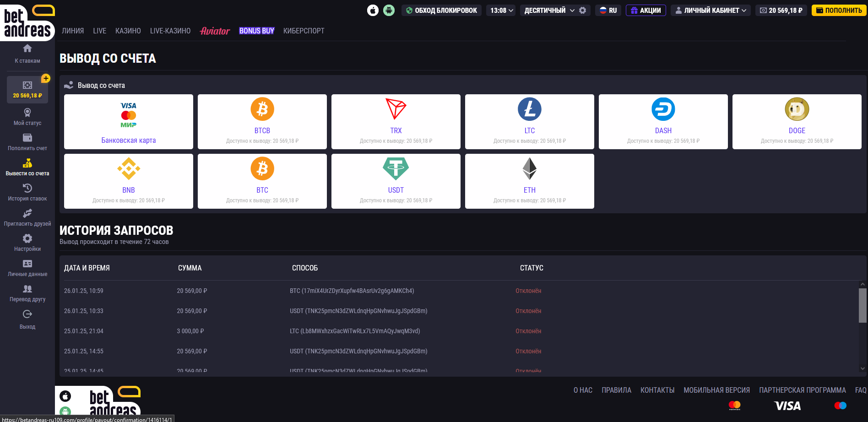868x422 pixels.
Task: Click ОБХОД БЛОКИРОВОК button
Action: click(441, 10)
